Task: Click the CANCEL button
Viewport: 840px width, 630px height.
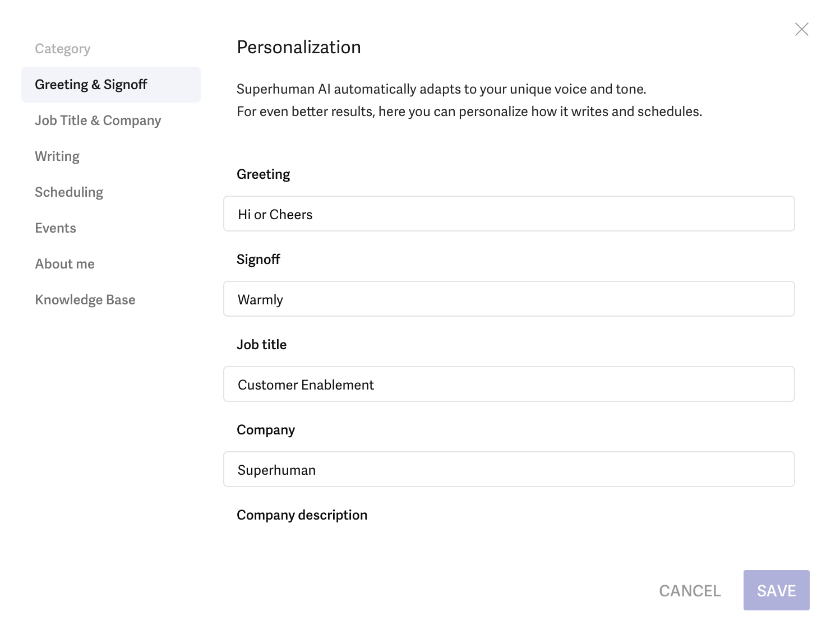Action: [x=690, y=591]
